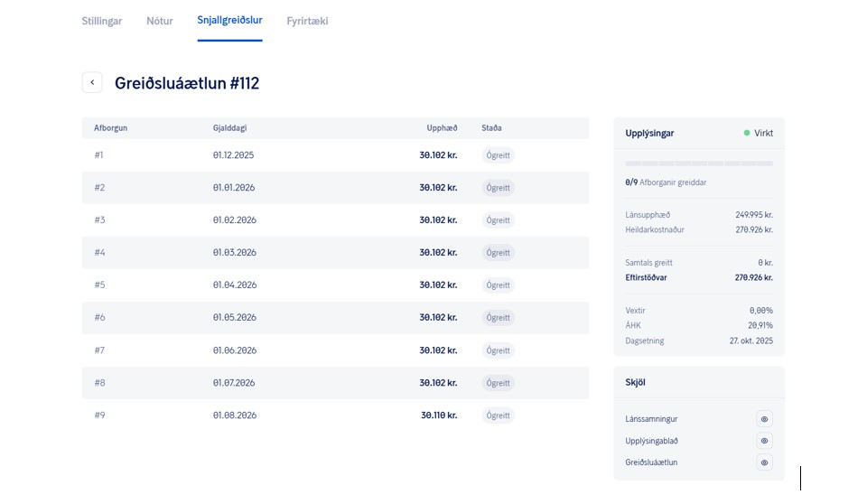Viewport: 867px width, 504px height.
Task: Switch to the Stillingar tab
Action: (102, 21)
